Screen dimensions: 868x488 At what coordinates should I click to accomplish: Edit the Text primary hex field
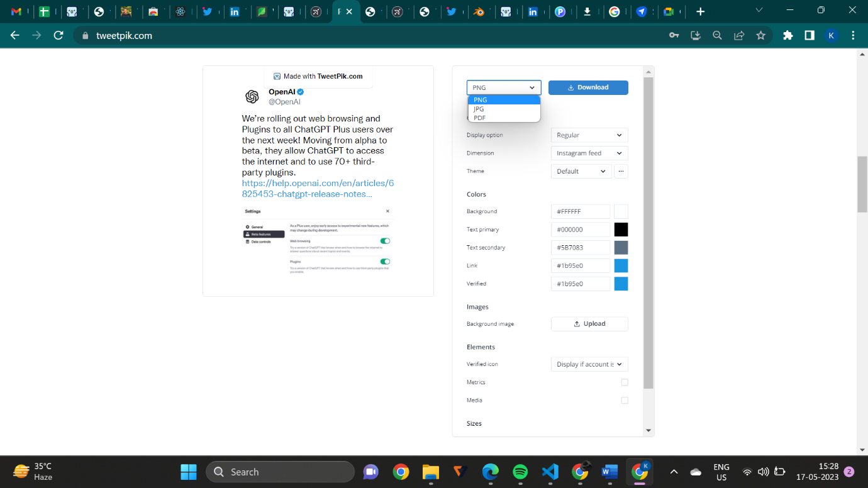[581, 230]
